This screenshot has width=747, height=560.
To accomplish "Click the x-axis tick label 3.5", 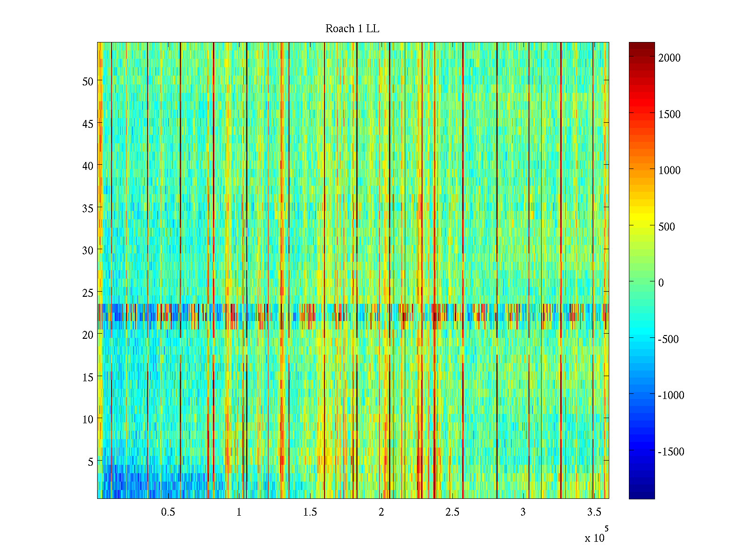I will (x=594, y=512).
